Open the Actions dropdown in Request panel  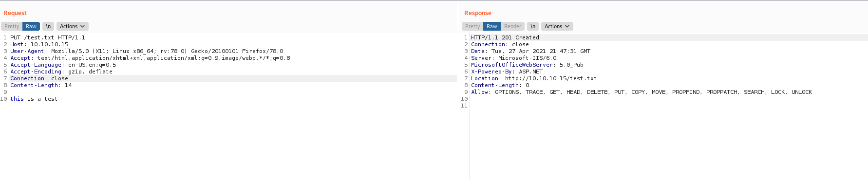pyautogui.click(x=72, y=26)
